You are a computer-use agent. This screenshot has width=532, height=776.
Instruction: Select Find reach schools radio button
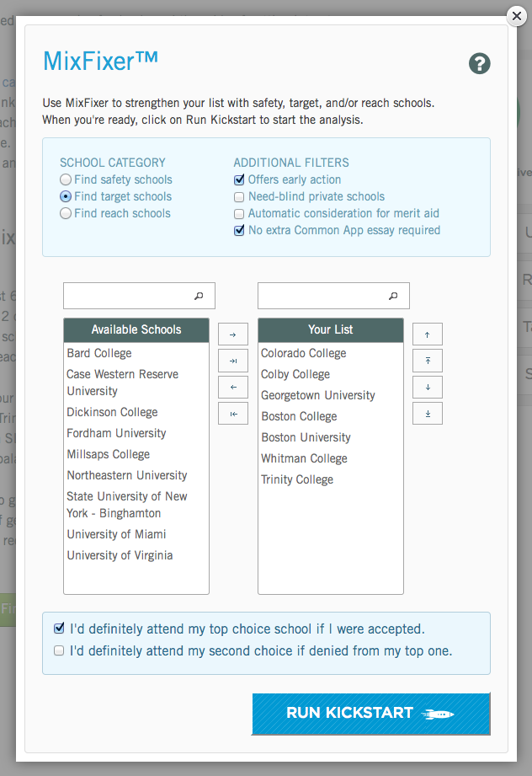[x=66, y=213]
